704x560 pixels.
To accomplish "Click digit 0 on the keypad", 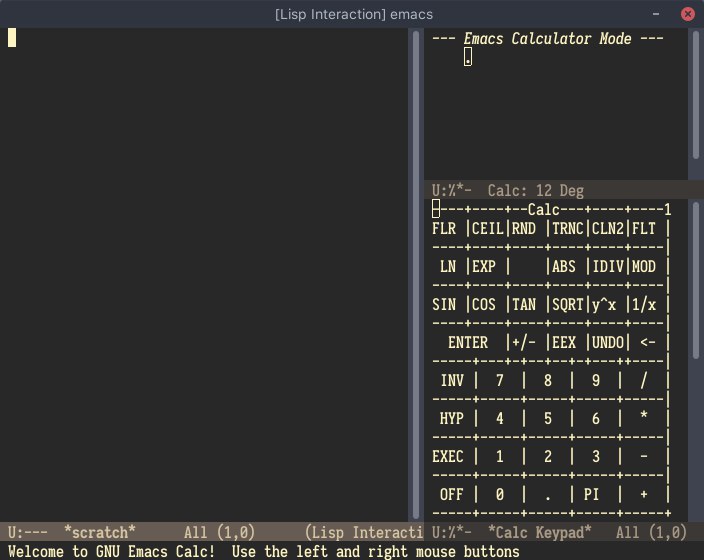I will [499, 494].
